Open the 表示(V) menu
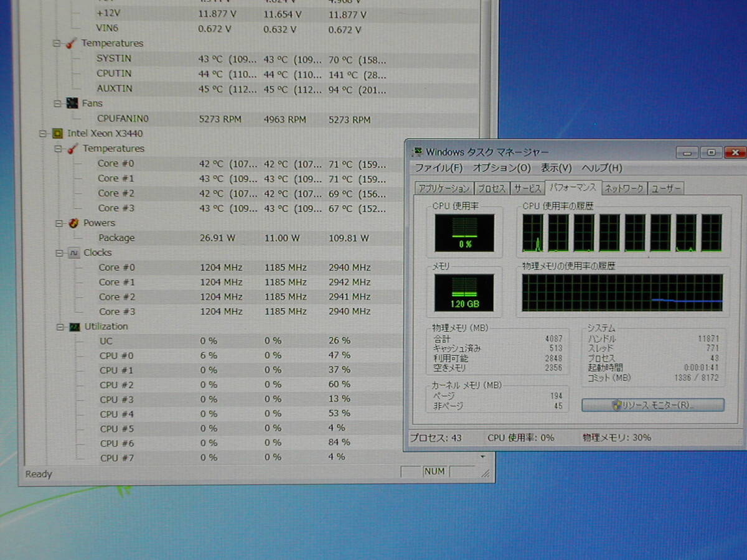 pos(556,168)
